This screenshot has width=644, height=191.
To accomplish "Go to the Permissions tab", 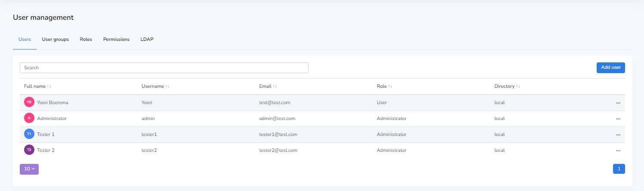I will 116,39.
